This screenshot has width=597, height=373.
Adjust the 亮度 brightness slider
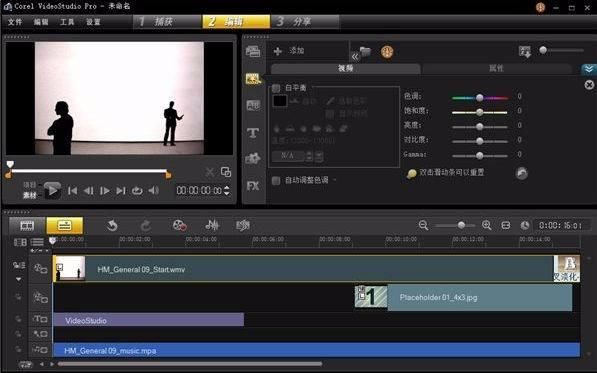click(480, 127)
